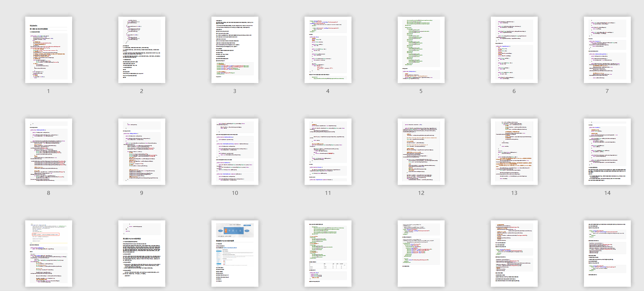Click the page number label "2"

coord(141,91)
